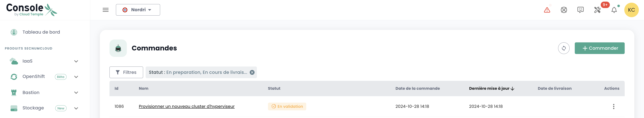Remove the Statut filter chip

(252, 72)
